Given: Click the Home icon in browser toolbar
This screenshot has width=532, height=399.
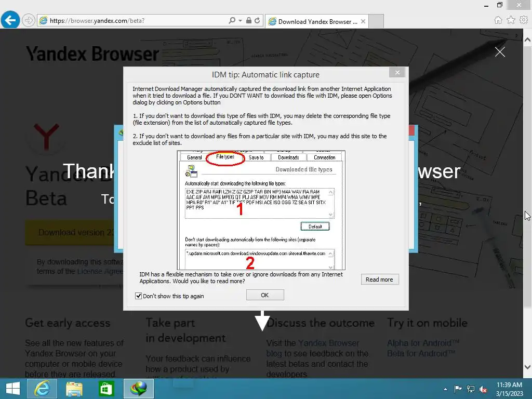Looking at the screenshot, I should click(498, 20).
